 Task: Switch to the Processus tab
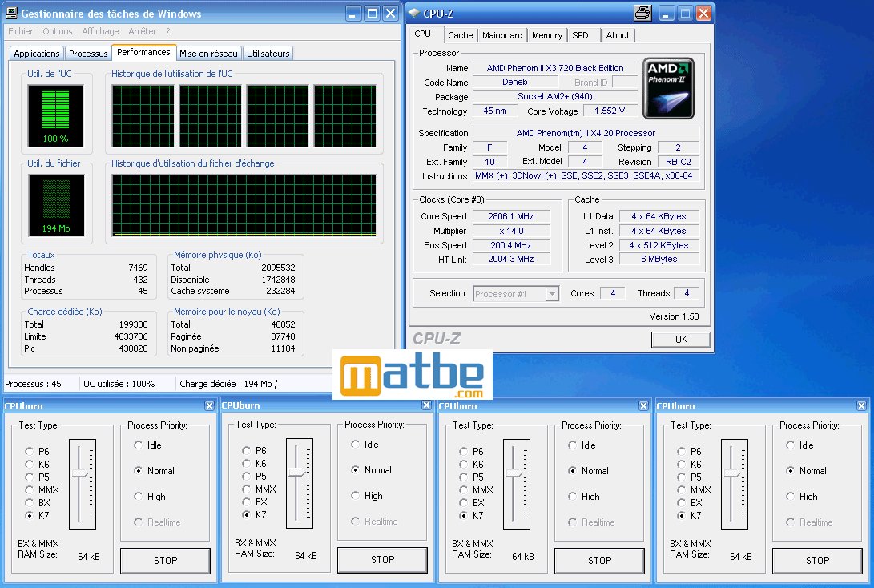[x=88, y=54]
